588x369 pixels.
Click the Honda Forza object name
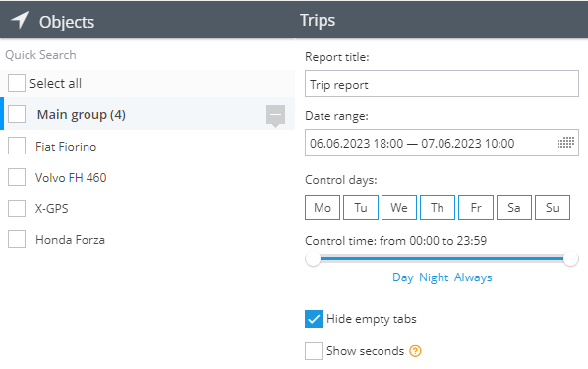[x=70, y=239]
